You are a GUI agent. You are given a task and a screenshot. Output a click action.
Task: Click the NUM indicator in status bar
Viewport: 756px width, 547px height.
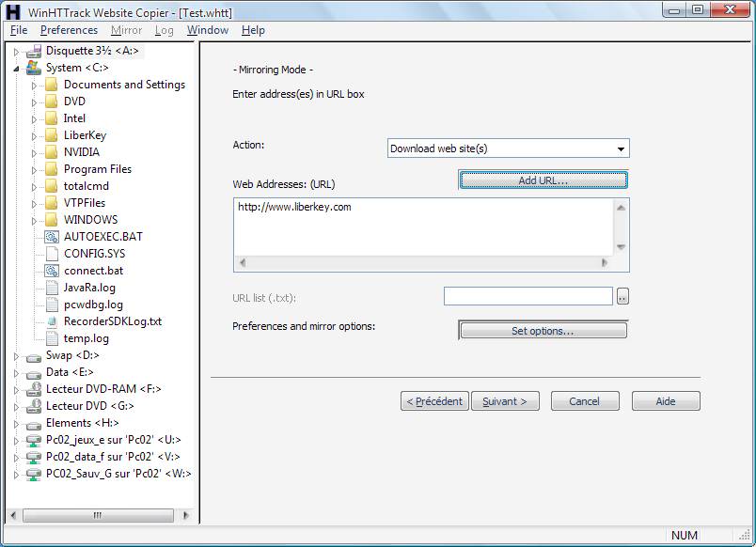[685, 535]
